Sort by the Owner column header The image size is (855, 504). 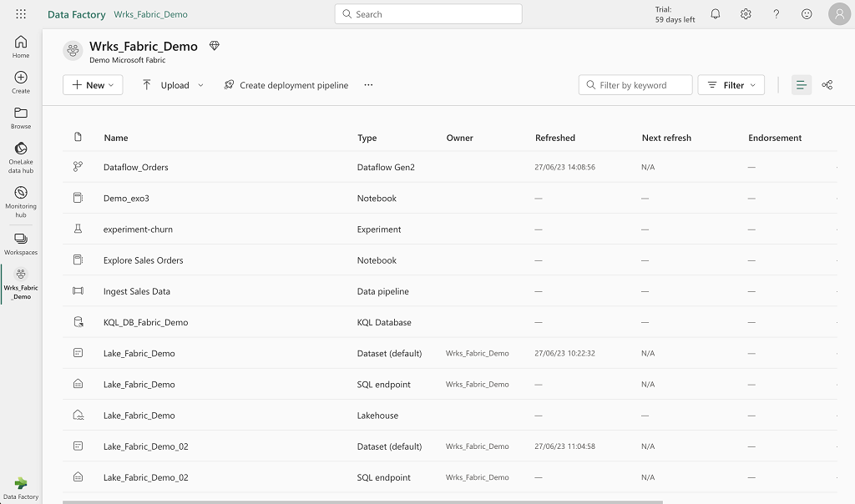(x=460, y=138)
